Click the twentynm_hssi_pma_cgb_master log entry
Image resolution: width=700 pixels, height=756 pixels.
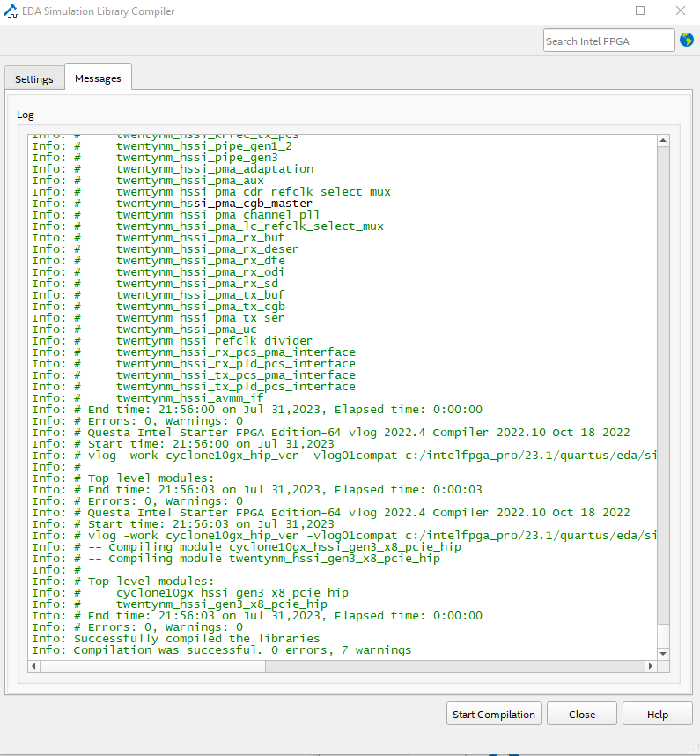click(214, 203)
